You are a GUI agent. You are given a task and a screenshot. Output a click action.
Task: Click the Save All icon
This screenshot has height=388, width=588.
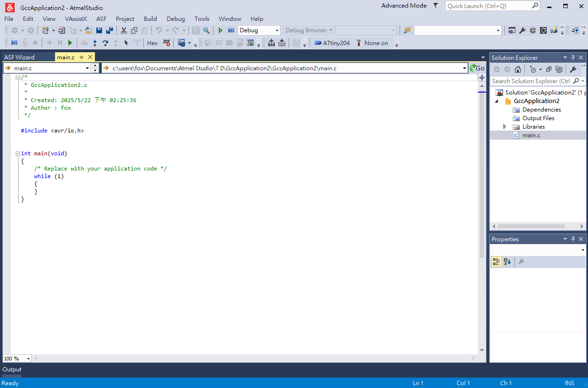tap(110, 30)
